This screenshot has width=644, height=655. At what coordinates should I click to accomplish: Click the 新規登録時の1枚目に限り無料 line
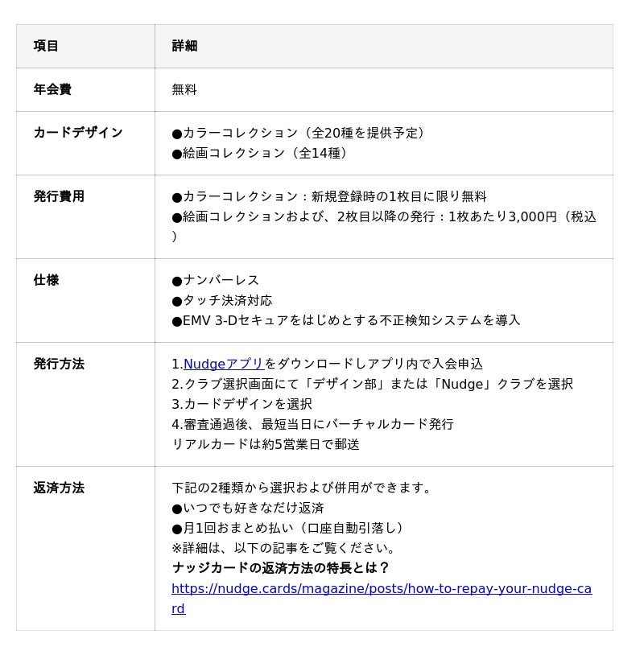tap(328, 197)
